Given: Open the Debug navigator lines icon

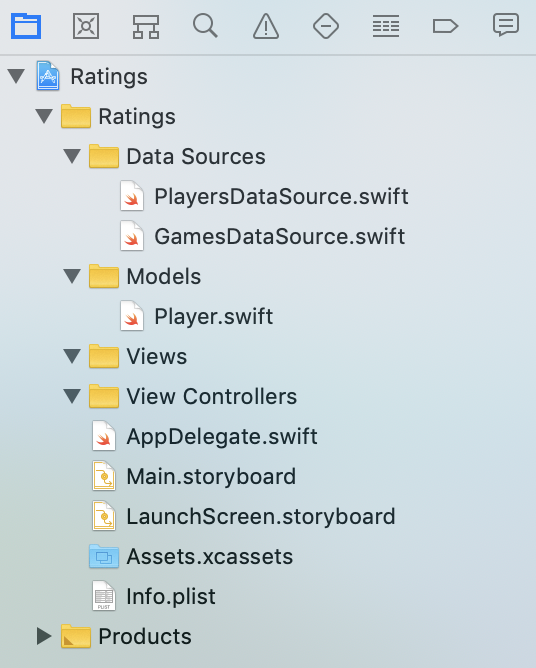Looking at the screenshot, I should click(386, 26).
